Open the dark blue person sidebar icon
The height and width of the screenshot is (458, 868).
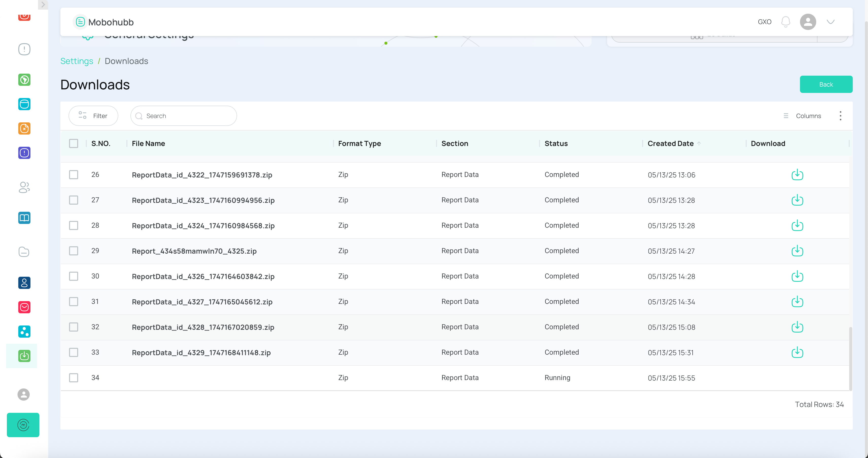[24, 283]
